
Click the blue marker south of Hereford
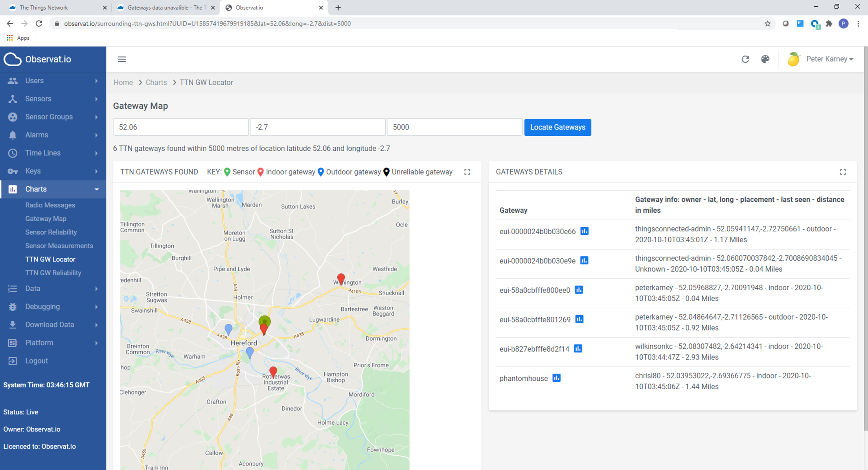tap(250, 353)
